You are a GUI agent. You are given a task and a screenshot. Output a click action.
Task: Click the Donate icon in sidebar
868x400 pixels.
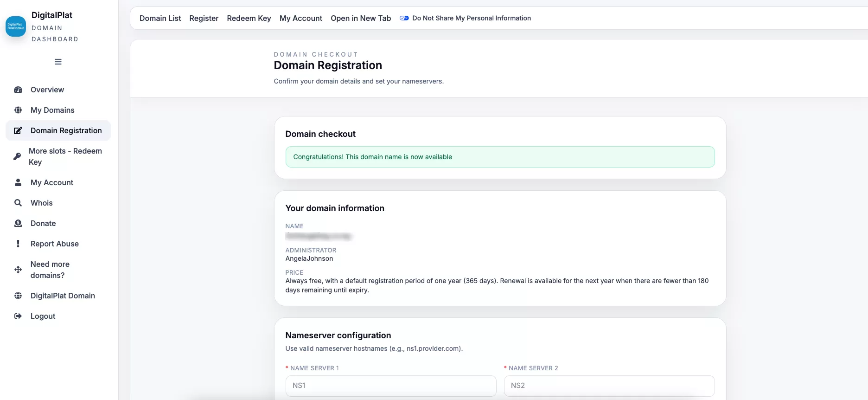tap(18, 223)
